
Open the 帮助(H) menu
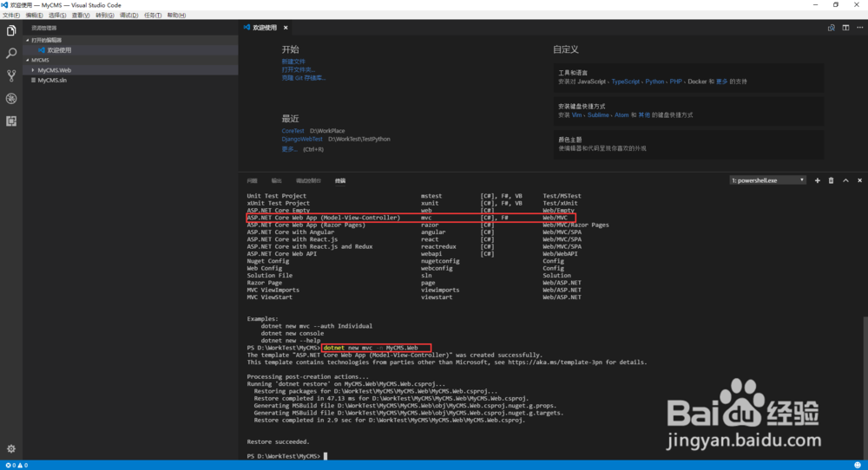176,16
